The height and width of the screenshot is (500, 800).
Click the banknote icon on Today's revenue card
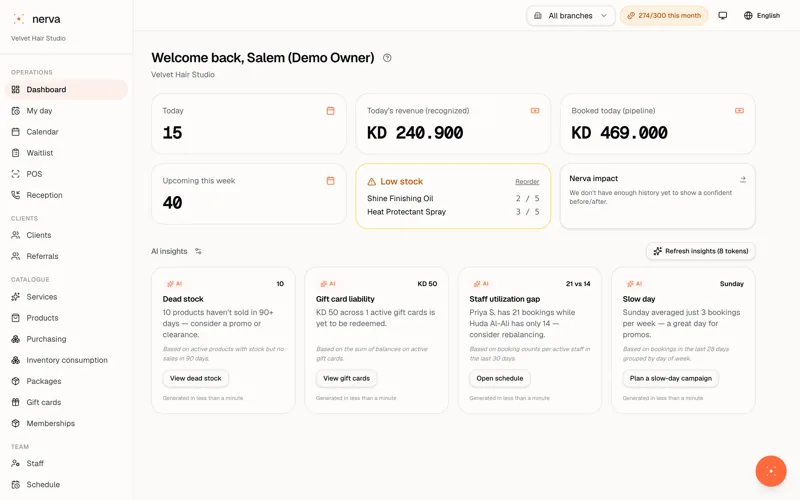535,111
